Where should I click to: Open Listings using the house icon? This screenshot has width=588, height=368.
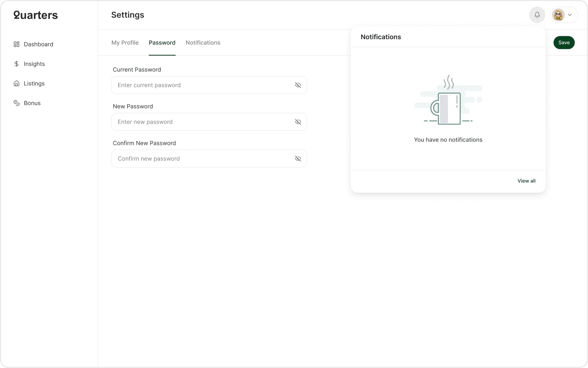coord(16,83)
